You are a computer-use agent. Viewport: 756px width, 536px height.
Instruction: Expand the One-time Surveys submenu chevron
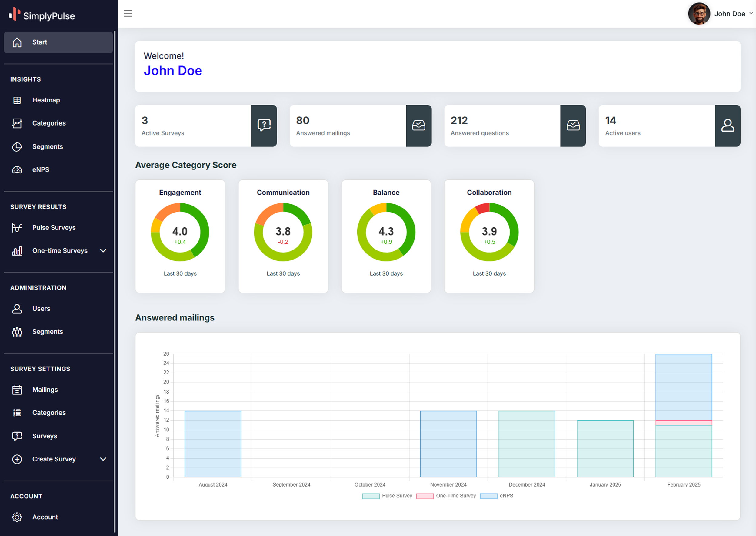(103, 251)
